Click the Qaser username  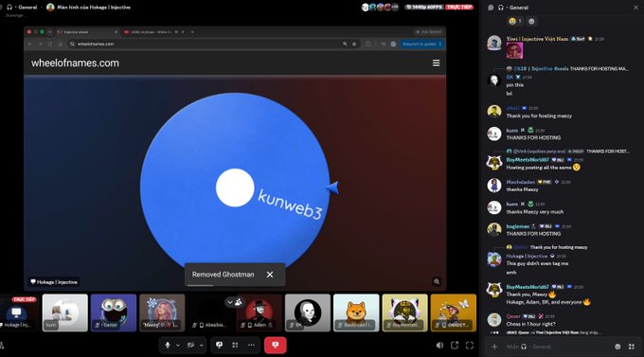click(513, 316)
